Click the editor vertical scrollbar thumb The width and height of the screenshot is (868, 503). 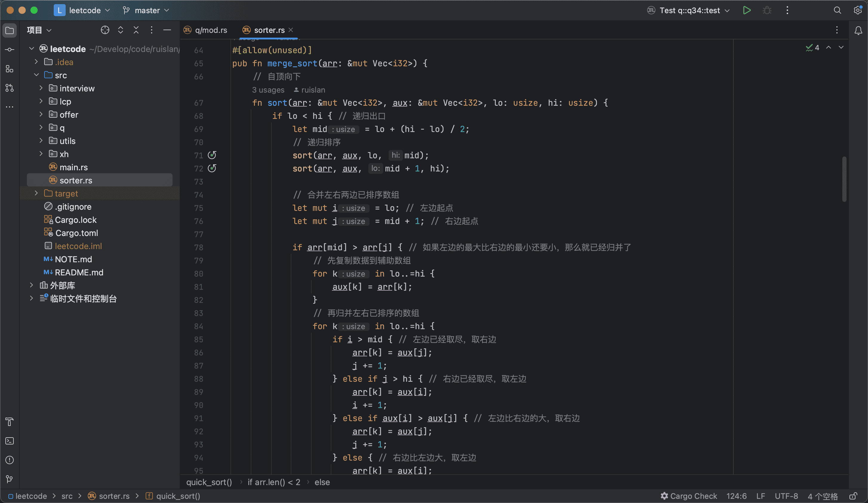click(x=844, y=179)
